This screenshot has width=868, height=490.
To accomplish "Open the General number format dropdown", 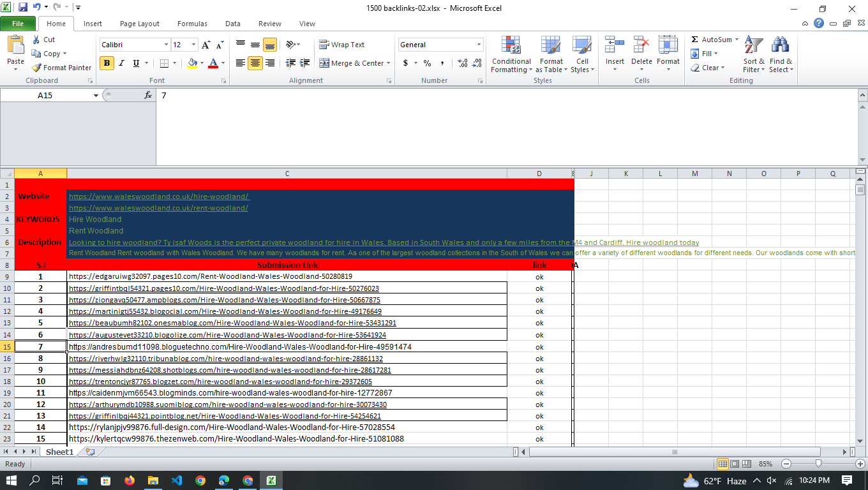I will coord(479,45).
